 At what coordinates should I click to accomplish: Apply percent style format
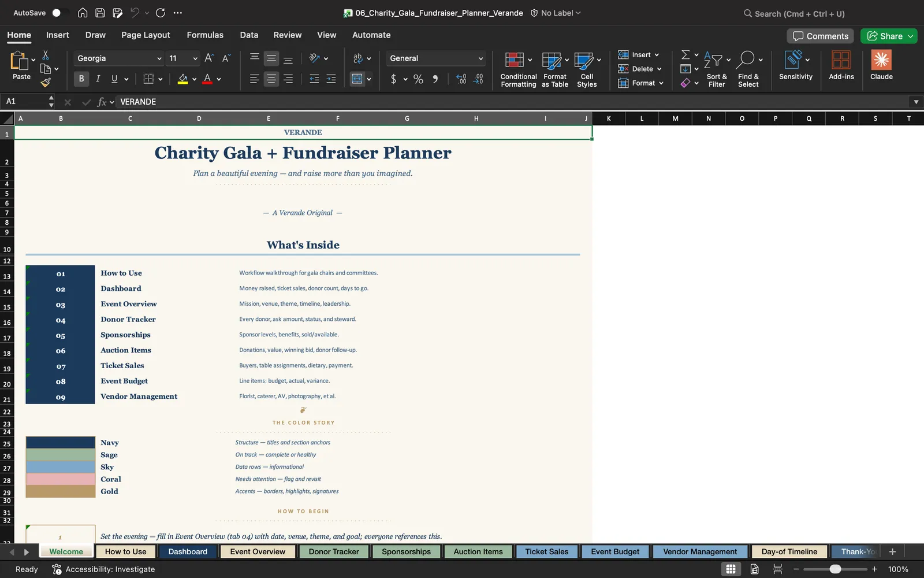[x=418, y=79]
